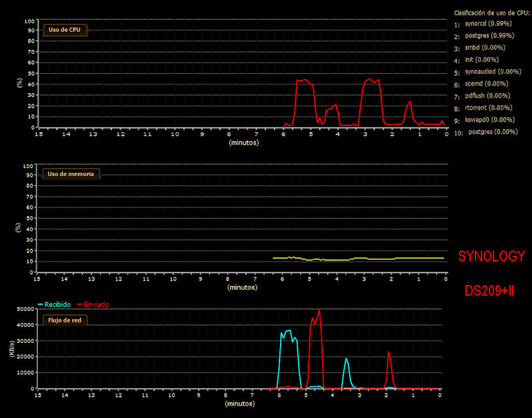Click the '(KB/s)' network axis label

click(x=12, y=348)
